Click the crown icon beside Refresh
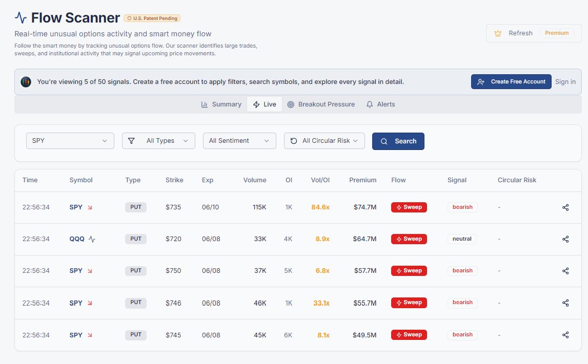This screenshot has height=364, width=588. (x=498, y=33)
